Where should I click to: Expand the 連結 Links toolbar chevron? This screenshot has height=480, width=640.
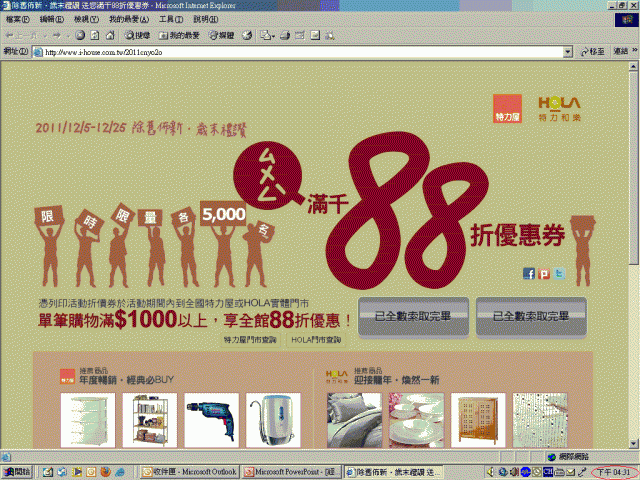[x=634, y=50]
